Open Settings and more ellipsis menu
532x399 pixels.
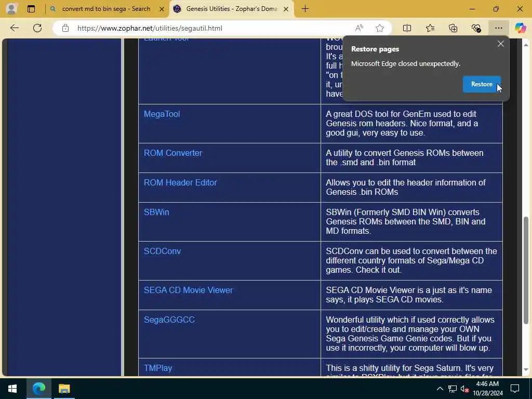click(498, 28)
